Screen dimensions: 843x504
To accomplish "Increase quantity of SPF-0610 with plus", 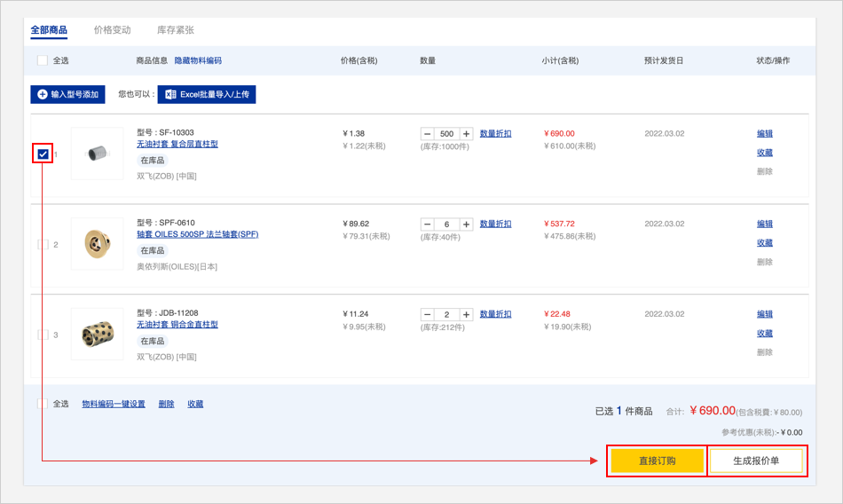I will point(467,224).
